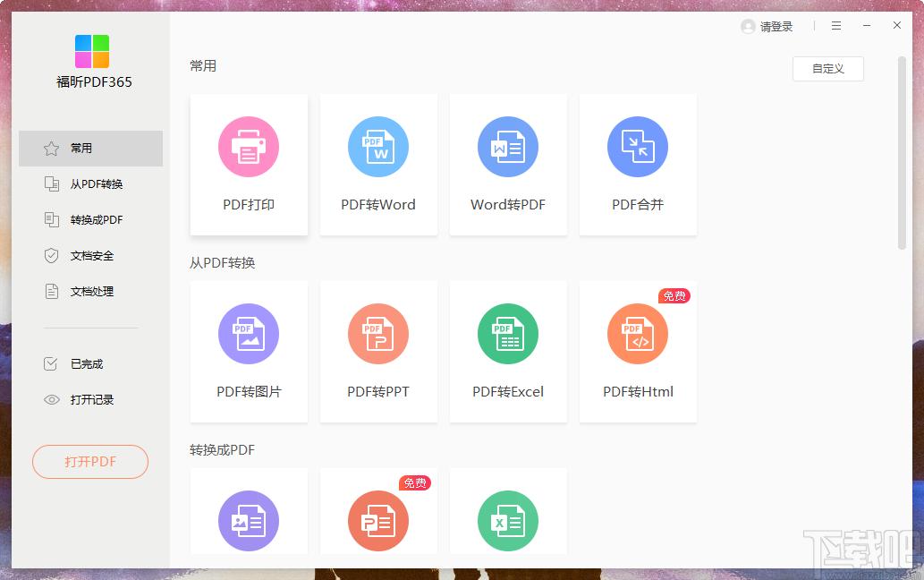Viewport: 924px width, 580px height.
Task: Click the 常用 section heading
Action: (x=203, y=66)
